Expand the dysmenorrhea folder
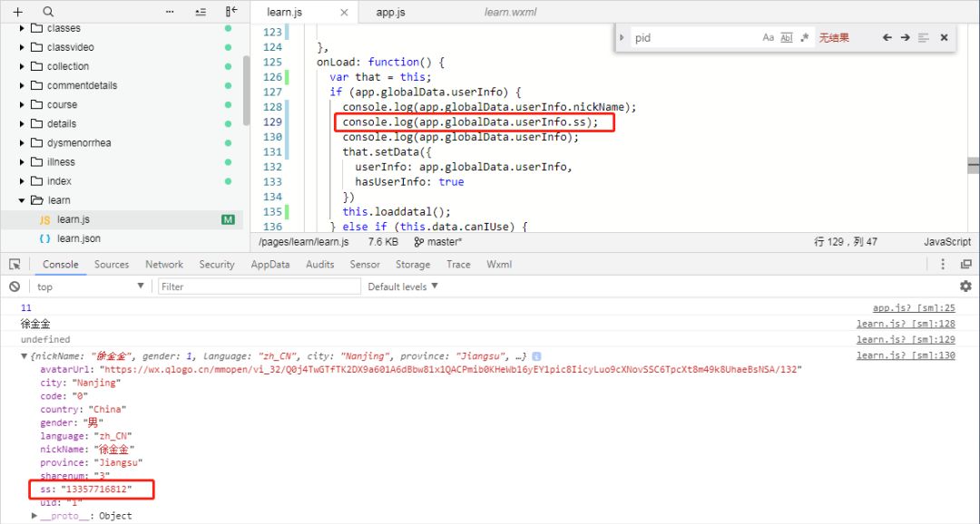The image size is (980, 524). point(22,143)
